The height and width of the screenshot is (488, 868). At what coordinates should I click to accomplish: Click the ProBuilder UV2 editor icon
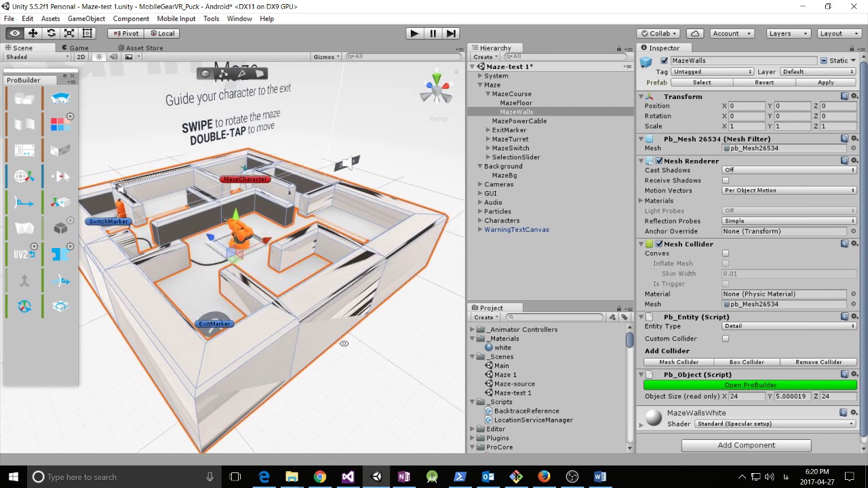[24, 253]
